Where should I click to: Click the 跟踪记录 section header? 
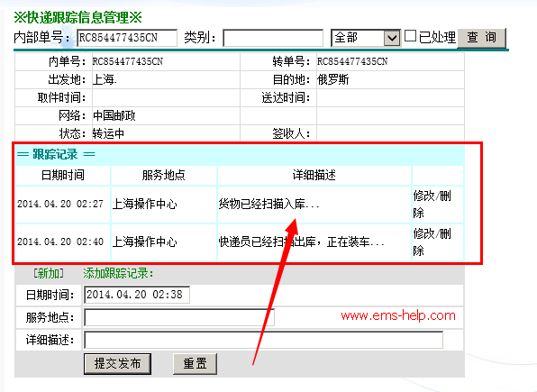(56, 154)
